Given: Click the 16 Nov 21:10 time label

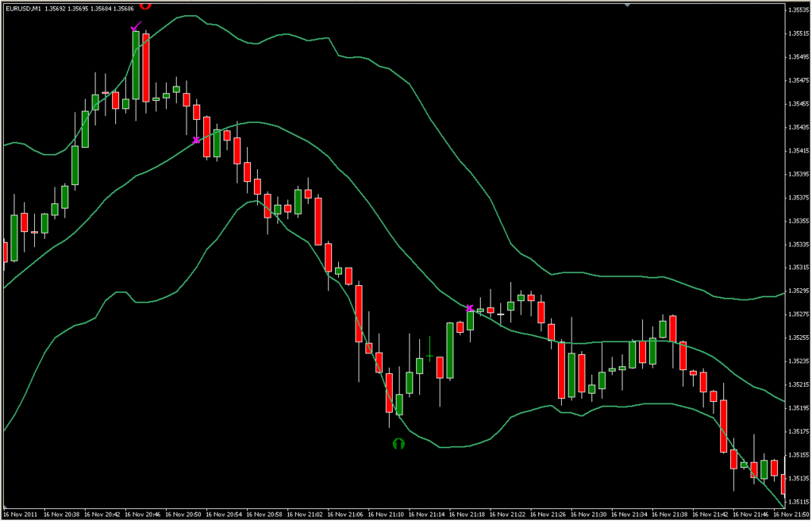Looking at the screenshot, I should click(x=387, y=515).
